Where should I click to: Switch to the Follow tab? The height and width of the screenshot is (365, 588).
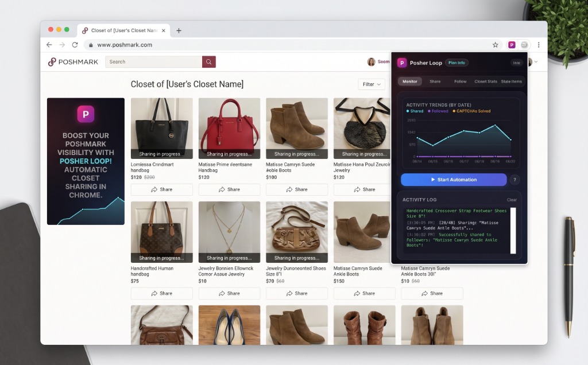tap(460, 81)
